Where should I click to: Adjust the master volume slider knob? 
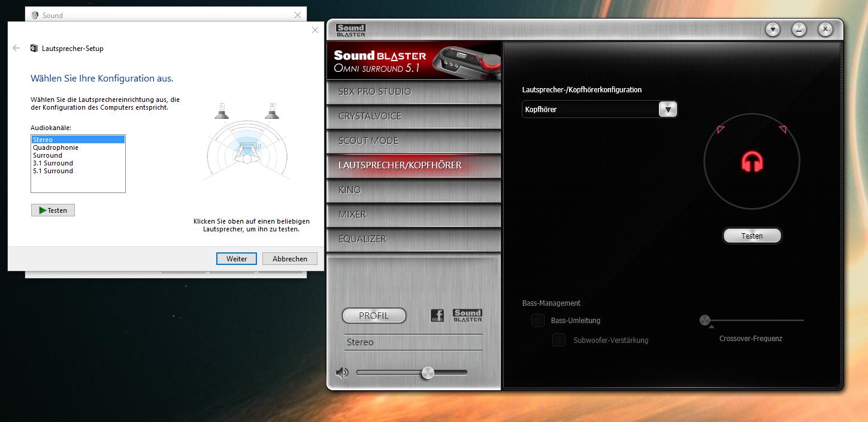428,373
